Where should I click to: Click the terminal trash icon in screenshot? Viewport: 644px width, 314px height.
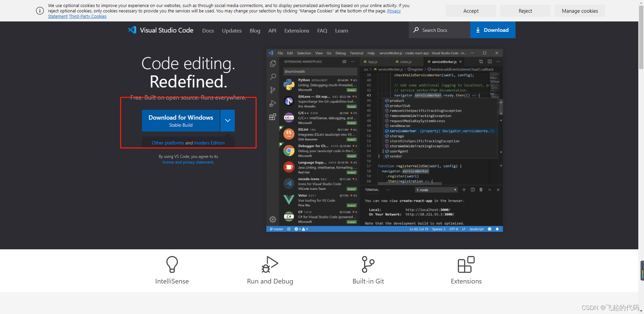point(481,190)
